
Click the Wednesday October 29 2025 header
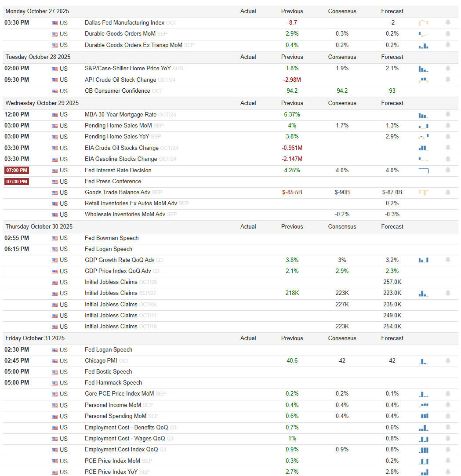coord(42,103)
